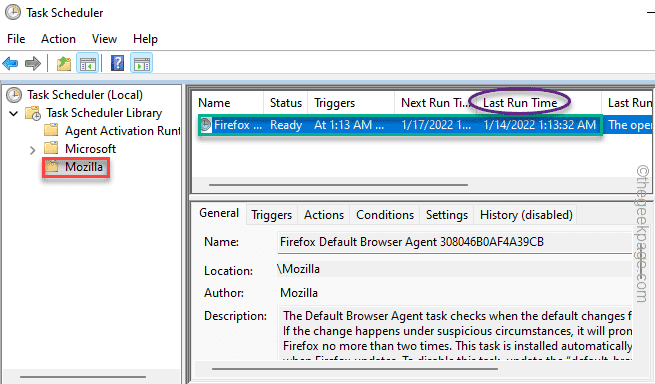The image size is (655, 384).
Task: Click the Ready status cell
Action: [286, 125]
